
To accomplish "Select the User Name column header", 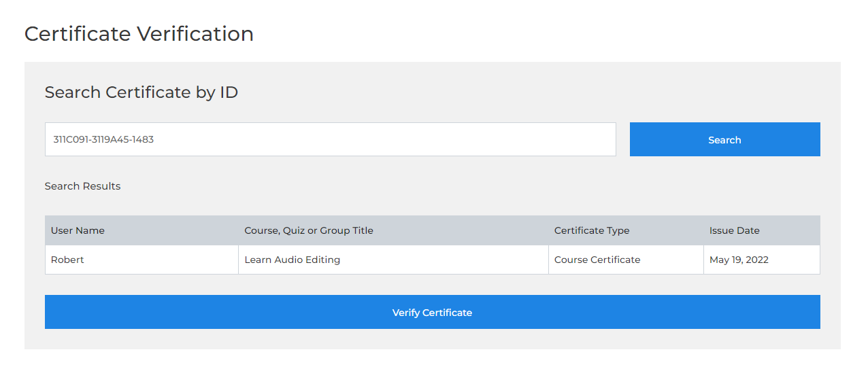I will 78,230.
